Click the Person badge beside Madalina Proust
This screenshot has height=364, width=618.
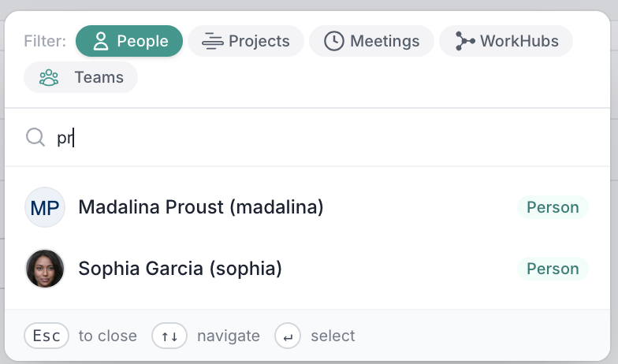click(x=553, y=208)
